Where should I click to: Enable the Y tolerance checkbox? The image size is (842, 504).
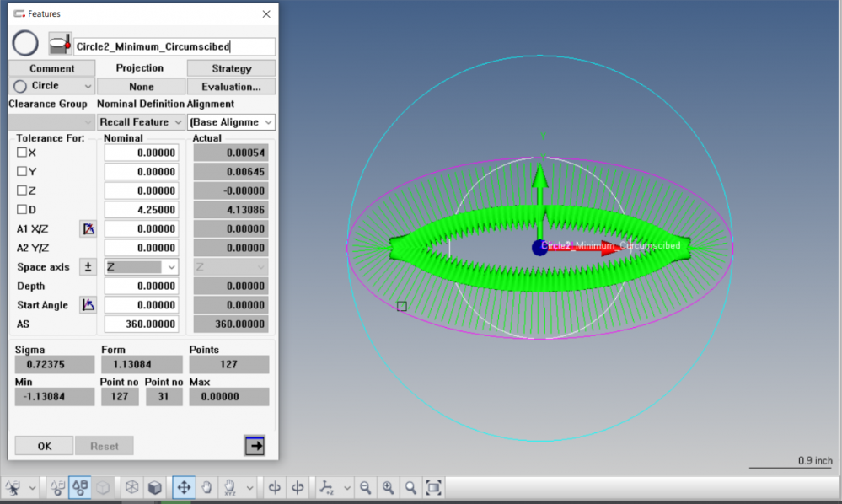(x=23, y=172)
